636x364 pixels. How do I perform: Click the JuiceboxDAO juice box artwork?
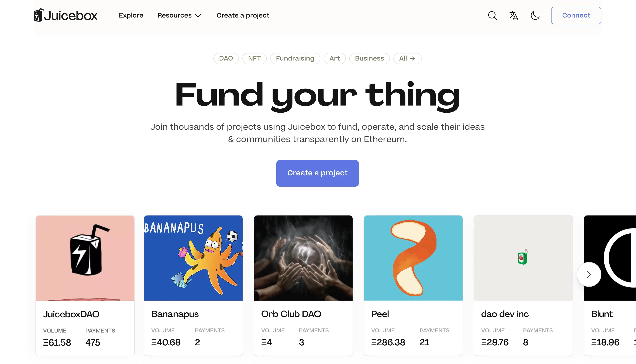click(85, 258)
